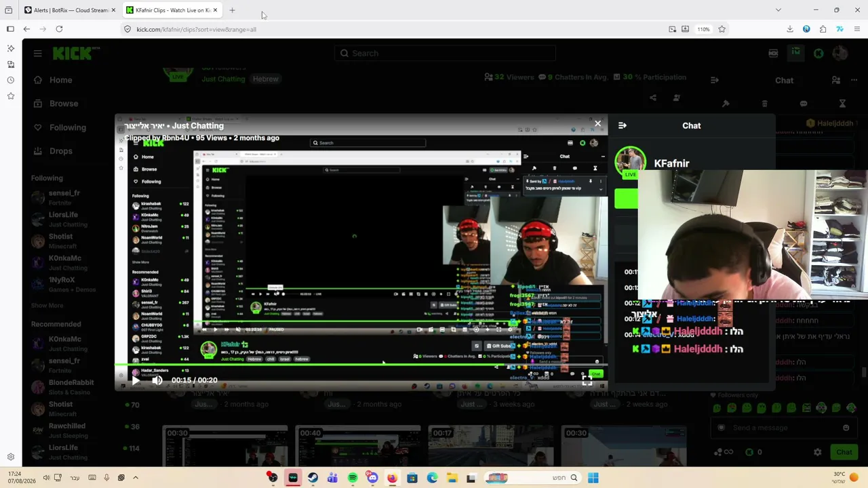Click the kick.com address bar
The image size is (868, 488).
click(x=393, y=29)
